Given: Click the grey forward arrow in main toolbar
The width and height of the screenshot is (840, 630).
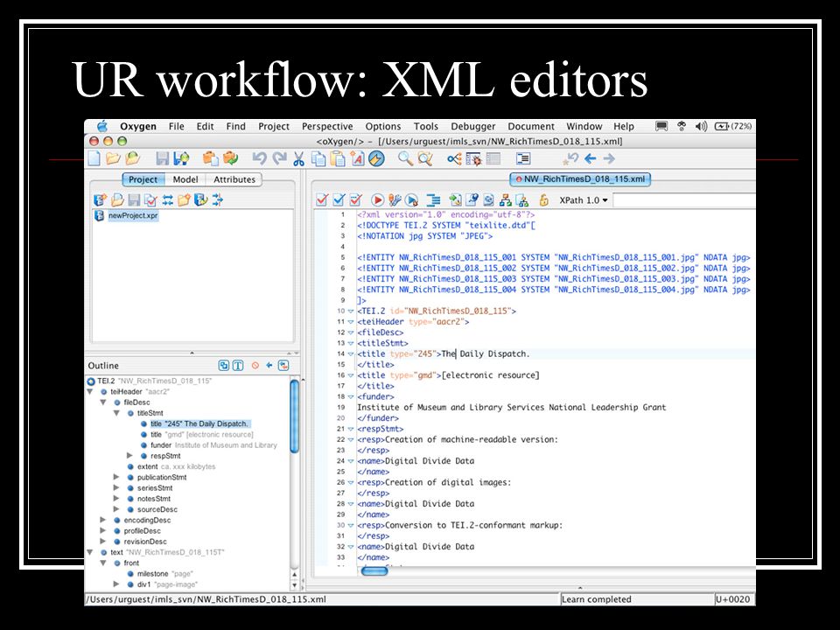Looking at the screenshot, I should coord(609,158).
